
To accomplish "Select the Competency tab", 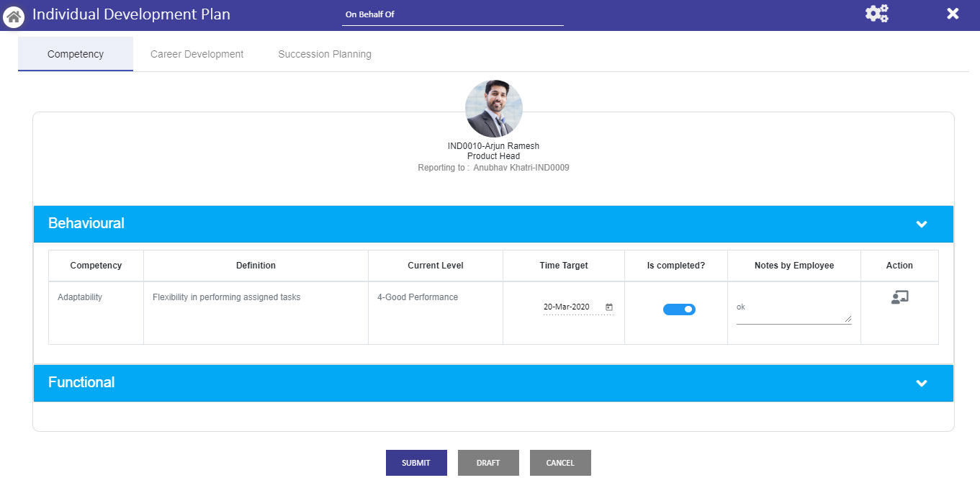I will pyautogui.click(x=75, y=53).
